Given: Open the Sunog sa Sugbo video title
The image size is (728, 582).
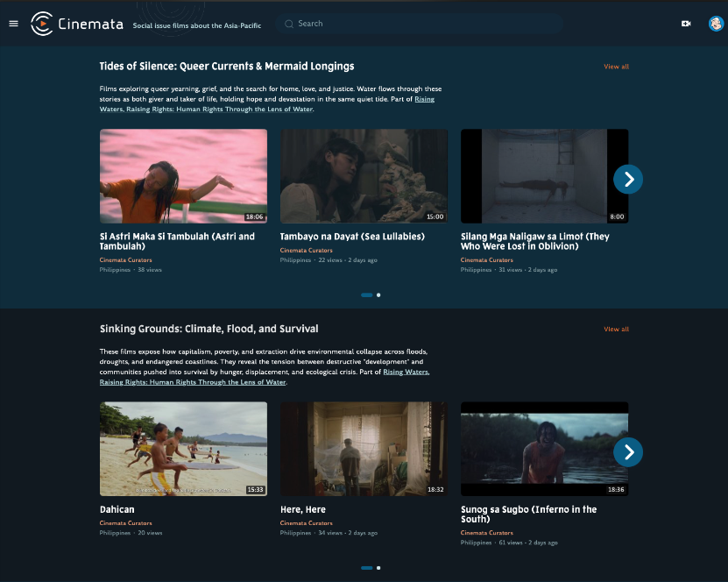Looking at the screenshot, I should (x=528, y=515).
